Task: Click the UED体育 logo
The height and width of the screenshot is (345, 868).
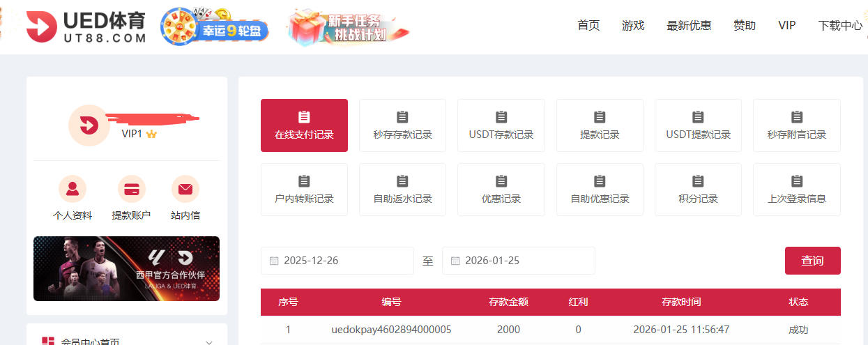Action: [x=86, y=26]
